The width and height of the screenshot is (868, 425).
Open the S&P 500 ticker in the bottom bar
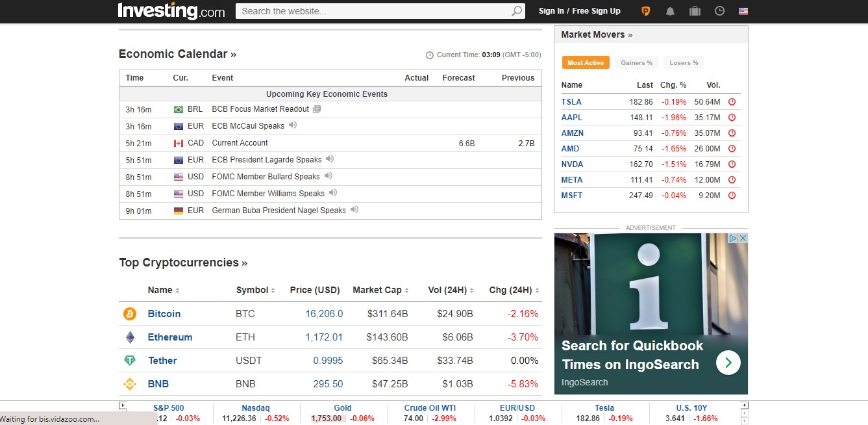pos(169,408)
